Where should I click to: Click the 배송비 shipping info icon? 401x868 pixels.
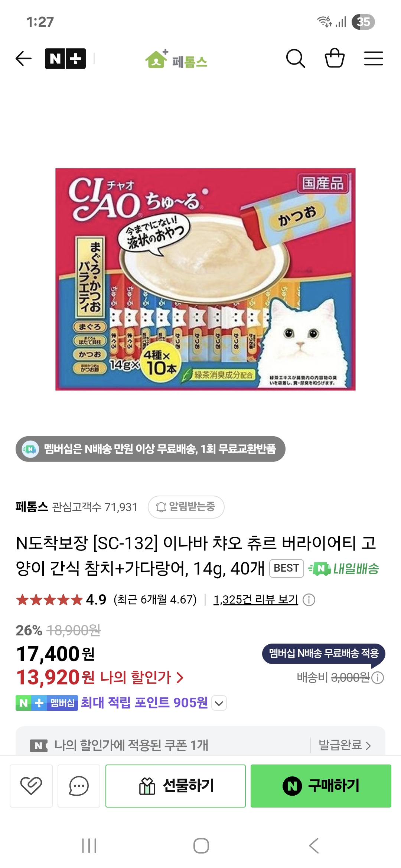(x=378, y=678)
